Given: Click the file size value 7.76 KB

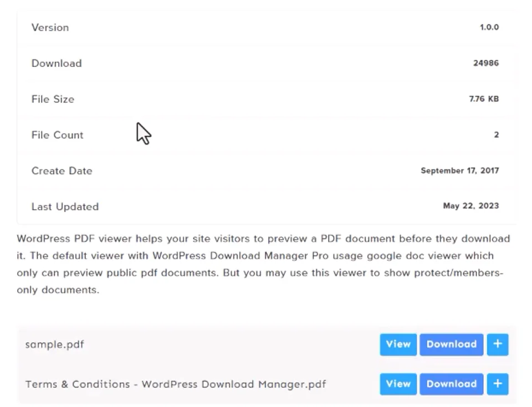Looking at the screenshot, I should pyautogui.click(x=484, y=99).
